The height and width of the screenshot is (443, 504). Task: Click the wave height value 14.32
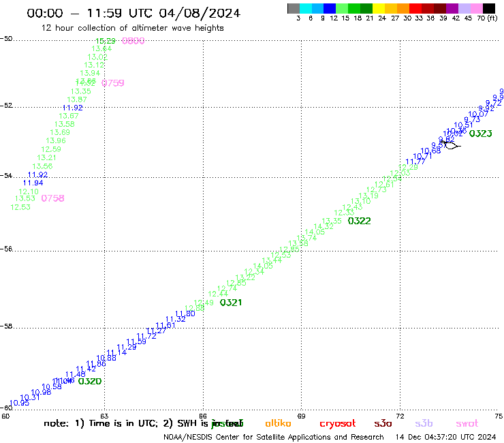[324, 226]
